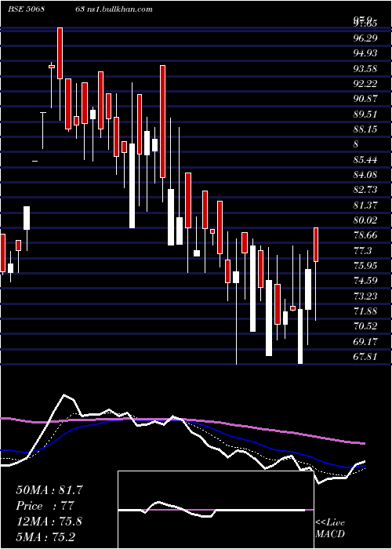Viewport: 392px width, 549px height.
Task: Select the 81.37 price axis label
Action: click(x=365, y=205)
